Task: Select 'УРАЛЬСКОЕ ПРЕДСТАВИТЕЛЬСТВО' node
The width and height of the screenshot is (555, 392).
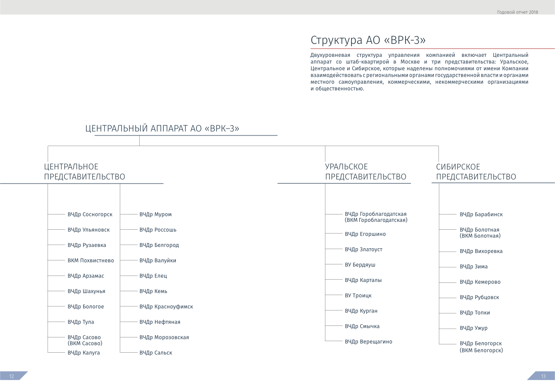Action: [x=365, y=172]
